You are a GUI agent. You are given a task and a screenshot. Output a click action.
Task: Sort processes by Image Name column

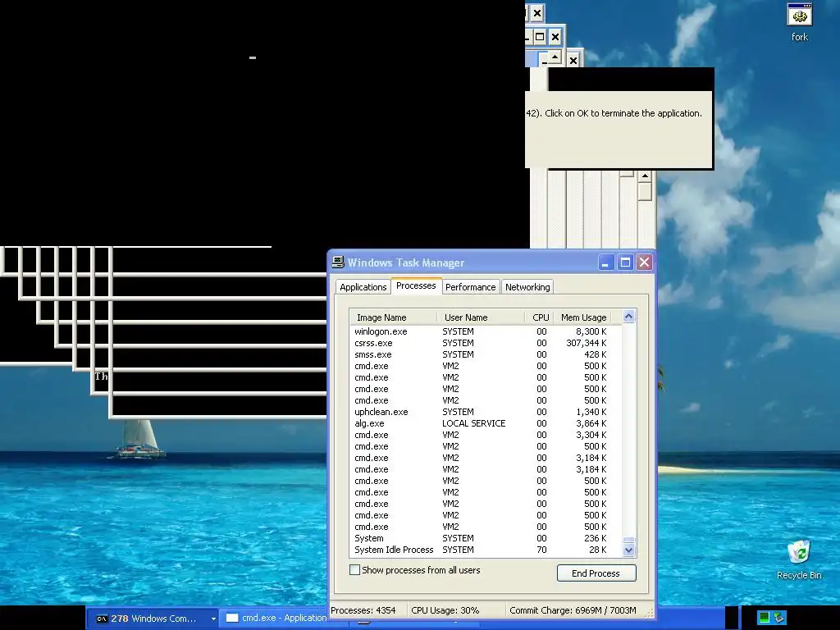click(x=393, y=317)
